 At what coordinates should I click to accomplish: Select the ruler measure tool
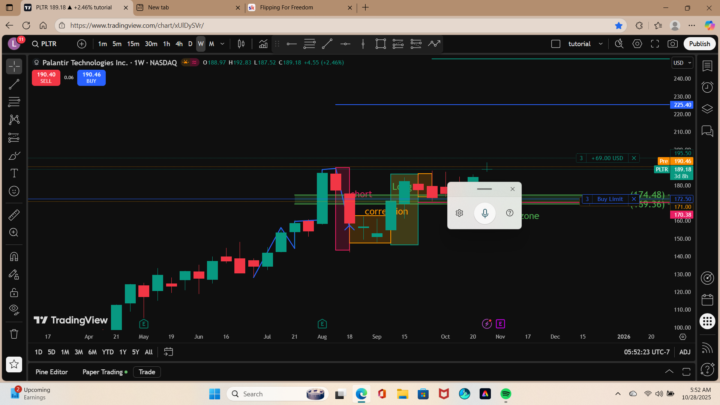pos(14,214)
